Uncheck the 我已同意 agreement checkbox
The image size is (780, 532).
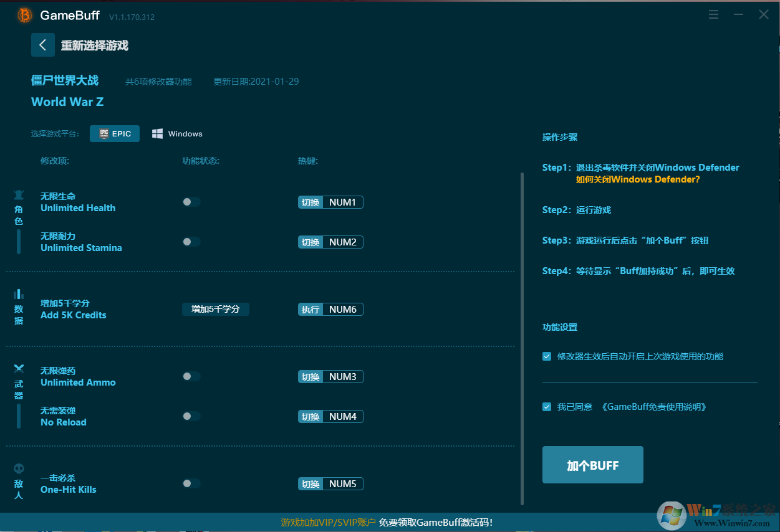(546, 407)
